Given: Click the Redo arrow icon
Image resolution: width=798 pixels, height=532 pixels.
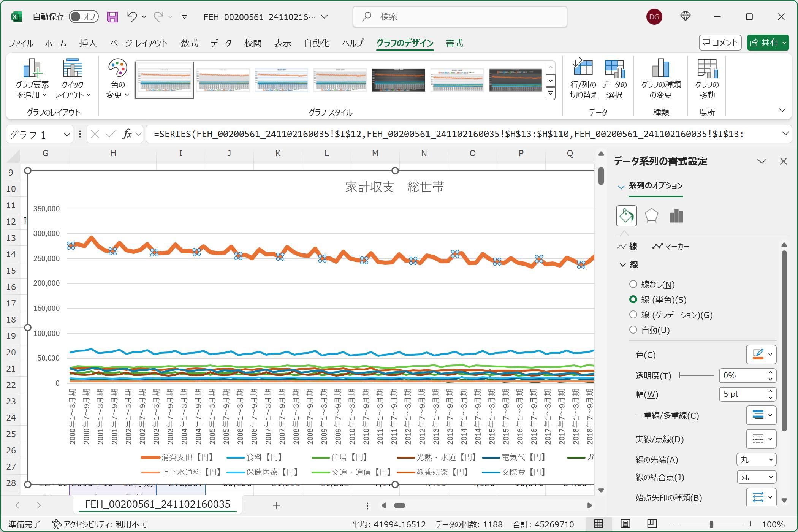Looking at the screenshot, I should tap(158, 16).
